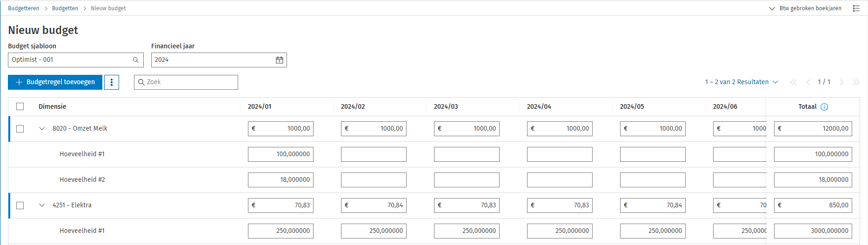The height and width of the screenshot is (245, 868).
Task: Open the list view icon at top right
Action: pyautogui.click(x=856, y=8)
